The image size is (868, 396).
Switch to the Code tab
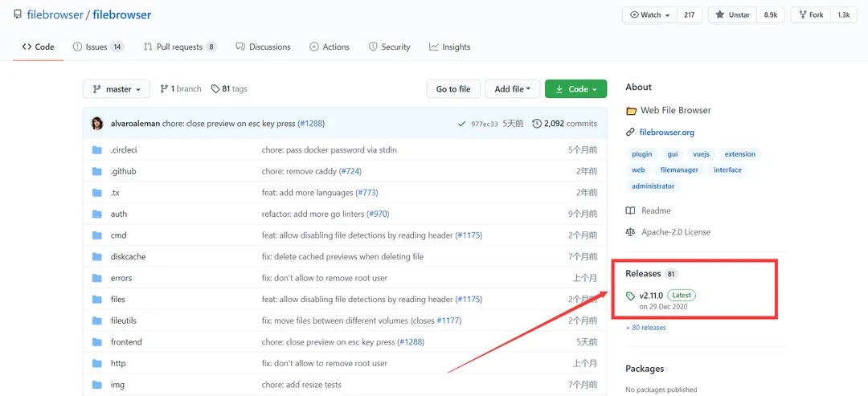pyautogui.click(x=39, y=47)
